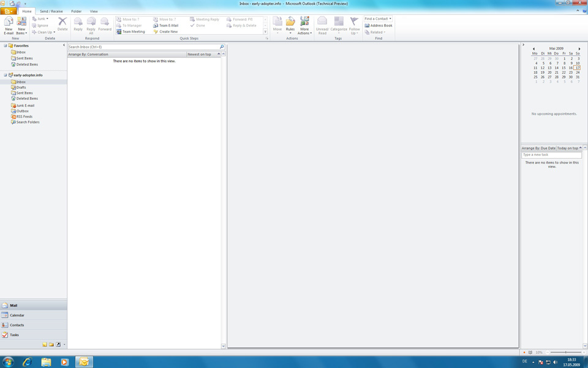The image size is (588, 368).
Task: Click in the Search Inbox field
Action: 143,47
